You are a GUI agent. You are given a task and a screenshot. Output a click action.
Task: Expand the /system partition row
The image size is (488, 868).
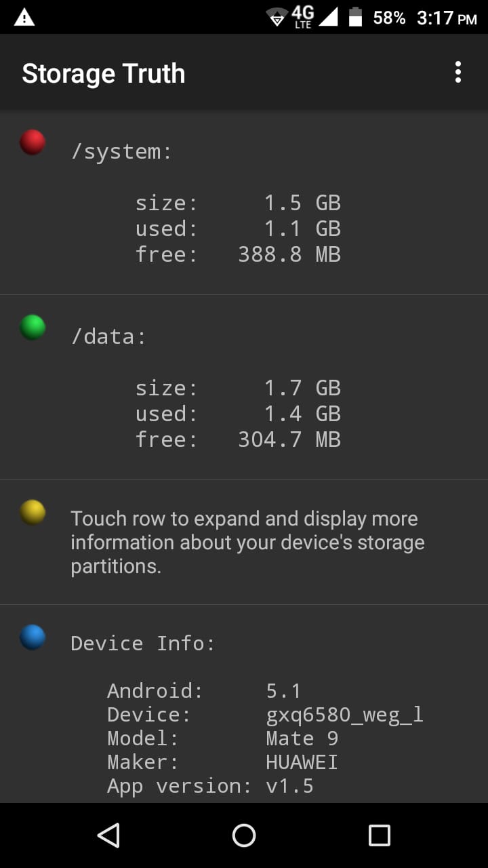tap(244, 202)
